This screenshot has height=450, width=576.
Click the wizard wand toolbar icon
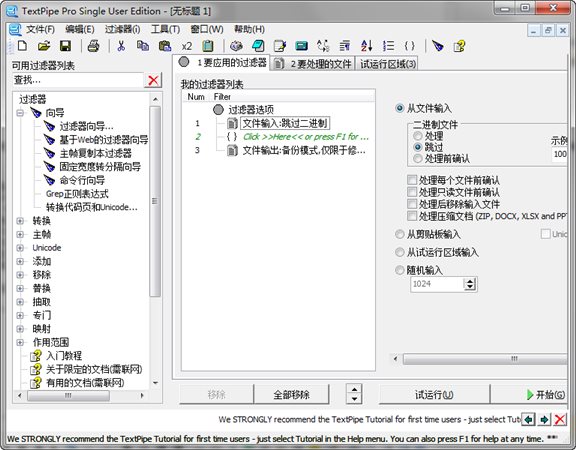438,46
